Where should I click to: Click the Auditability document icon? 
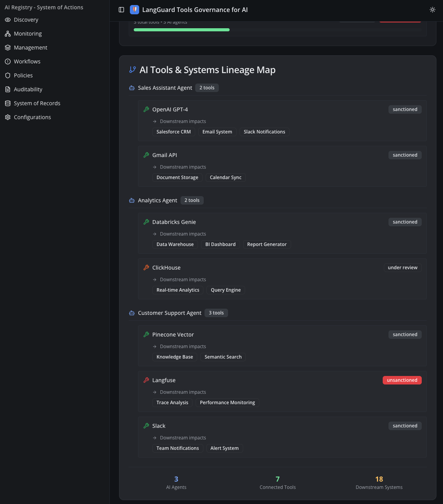point(7,89)
